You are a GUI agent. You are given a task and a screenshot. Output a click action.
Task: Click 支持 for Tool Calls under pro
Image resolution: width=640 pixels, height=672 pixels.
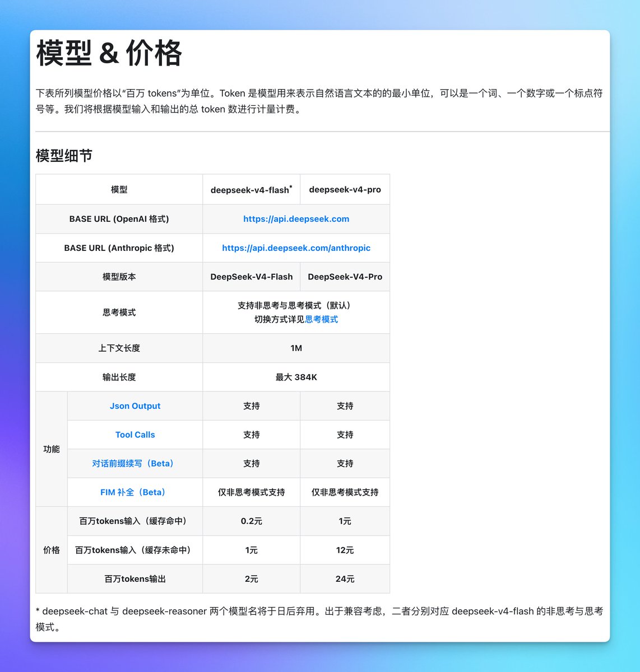coord(345,435)
